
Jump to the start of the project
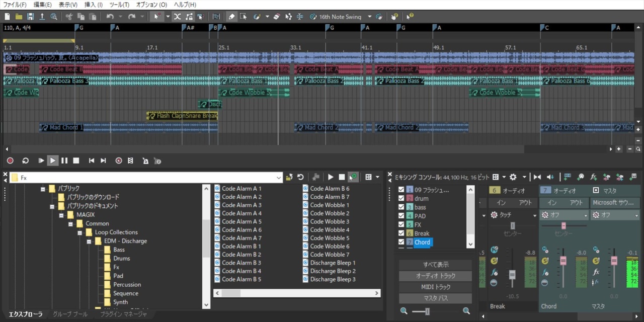tap(92, 160)
